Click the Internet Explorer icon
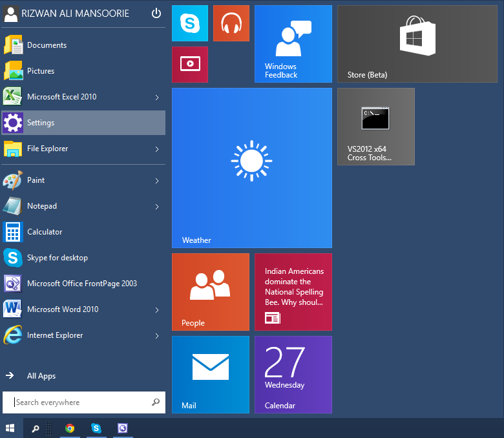Screen dimensions: 504x438 click(13, 335)
